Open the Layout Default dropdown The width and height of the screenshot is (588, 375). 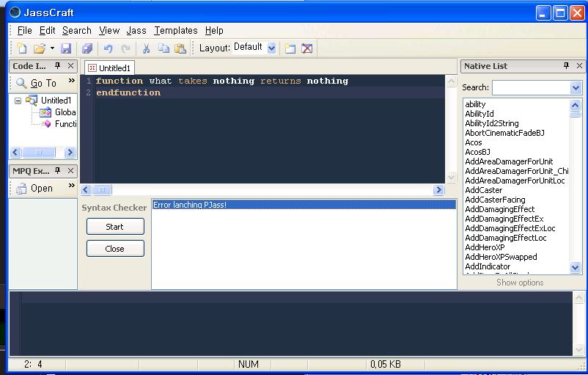(x=271, y=48)
